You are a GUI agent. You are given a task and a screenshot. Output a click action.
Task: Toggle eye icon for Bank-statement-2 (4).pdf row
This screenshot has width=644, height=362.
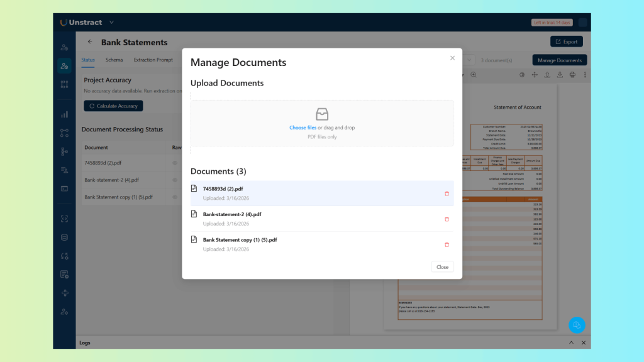[175, 180]
